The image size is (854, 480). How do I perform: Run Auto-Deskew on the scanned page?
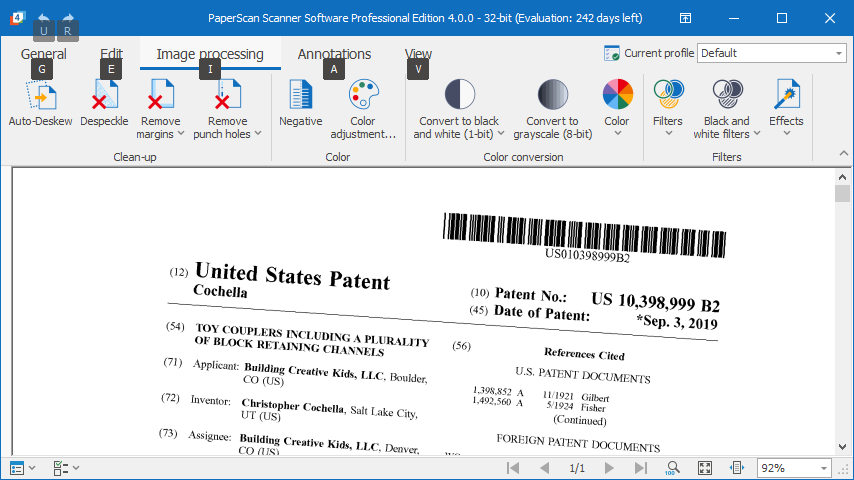point(40,104)
